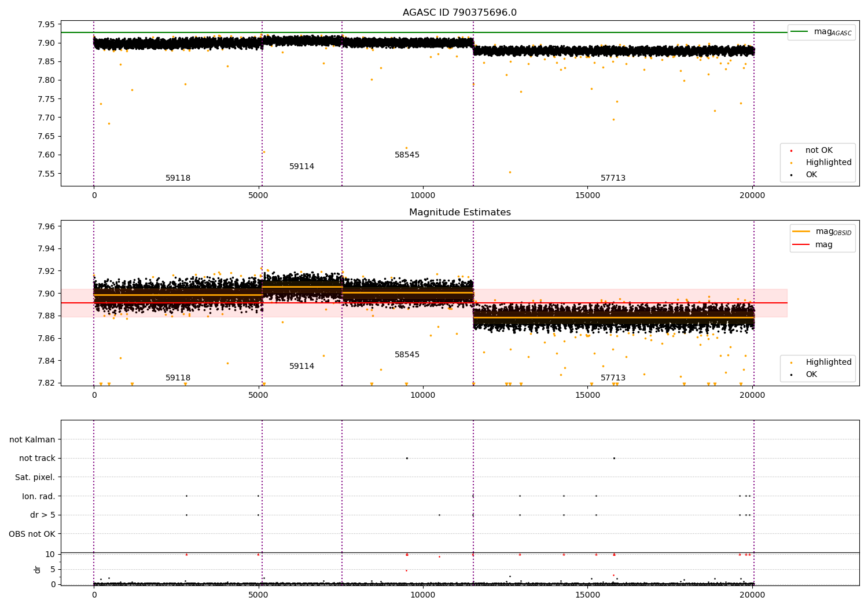Click the horizontal green mag AGASC line
868x608 pixels.
(424, 32)
